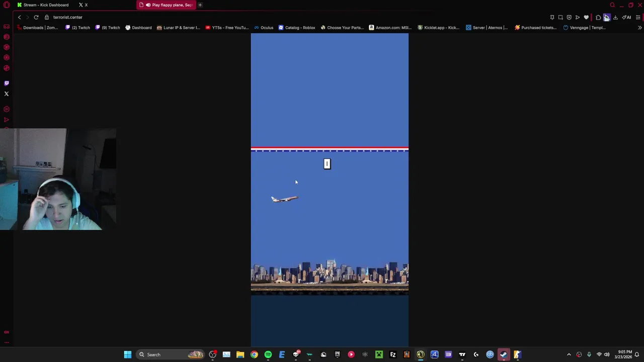Open the AI assistant button
Image resolution: width=644 pixels, height=362 pixels.
pyautogui.click(x=626, y=17)
